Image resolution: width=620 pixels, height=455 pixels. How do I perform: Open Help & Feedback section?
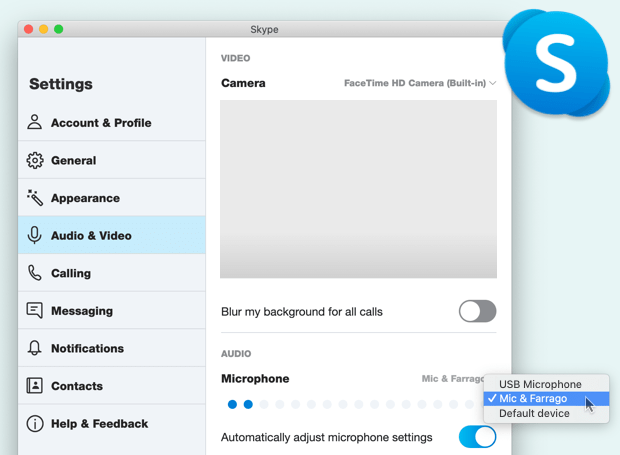pyautogui.click(x=112, y=423)
